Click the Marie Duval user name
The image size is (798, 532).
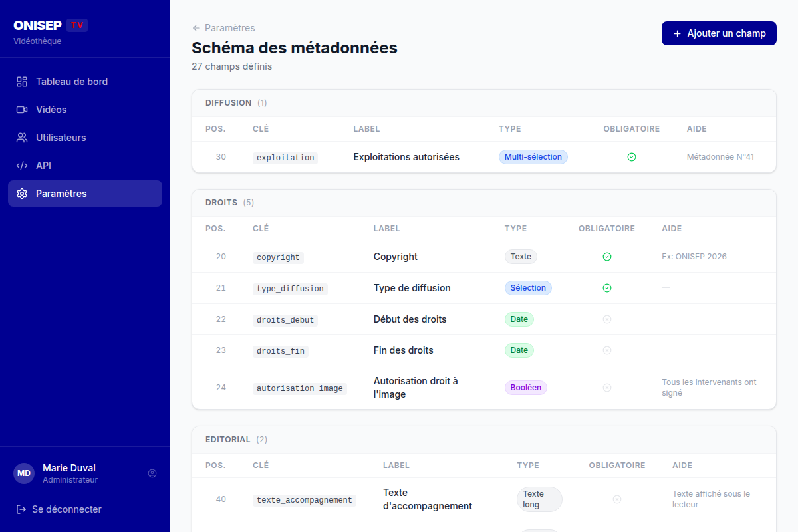coord(69,468)
